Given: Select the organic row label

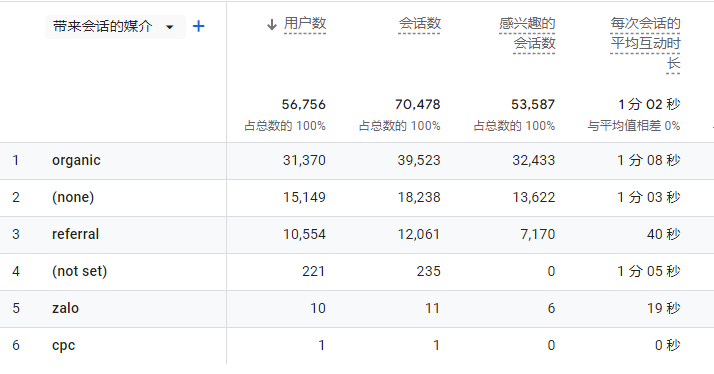Looking at the screenshot, I should [76, 160].
